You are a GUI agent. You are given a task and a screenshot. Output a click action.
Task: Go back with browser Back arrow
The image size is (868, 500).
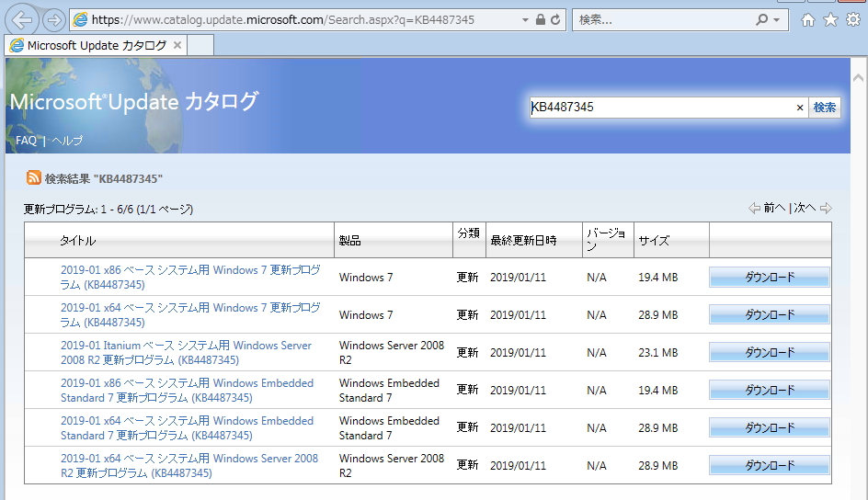21,20
